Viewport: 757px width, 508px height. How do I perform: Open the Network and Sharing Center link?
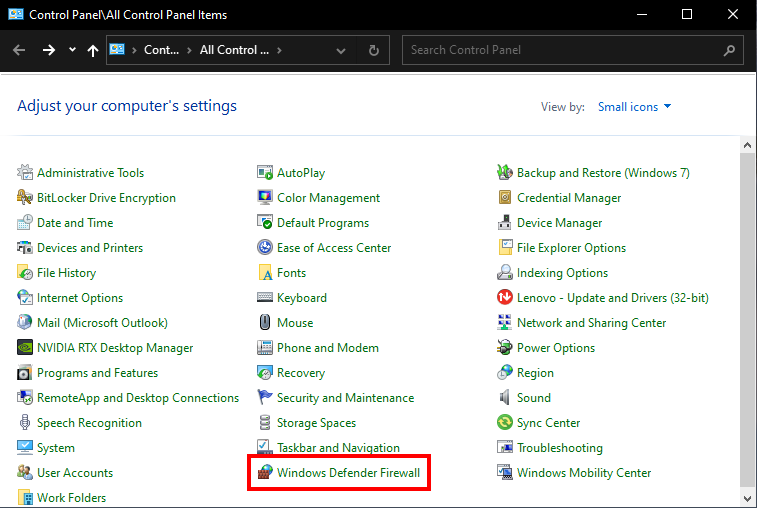(x=591, y=323)
